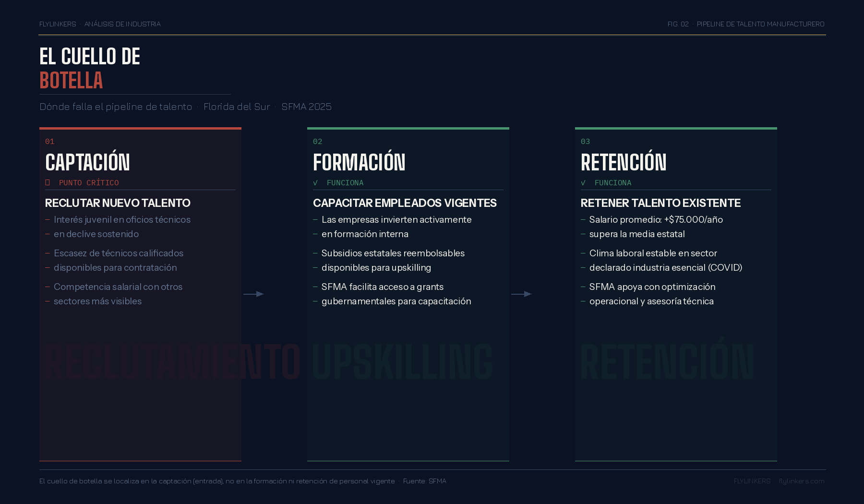
Task: Click the checkmark icon under FORMACIÓN
Action: click(315, 183)
